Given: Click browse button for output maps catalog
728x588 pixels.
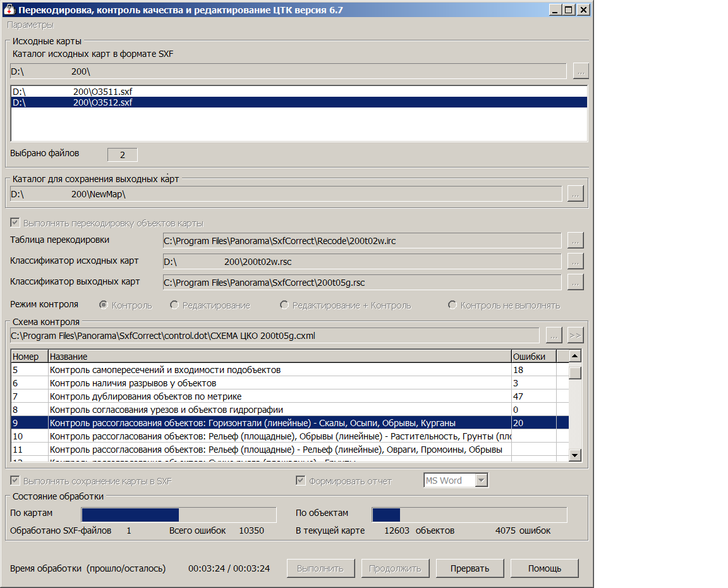Looking at the screenshot, I should [575, 194].
